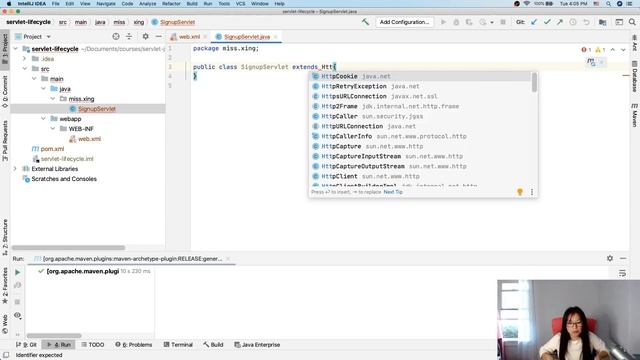Collapse the WEB-INF folder
640x360 pixels.
click(x=53, y=129)
